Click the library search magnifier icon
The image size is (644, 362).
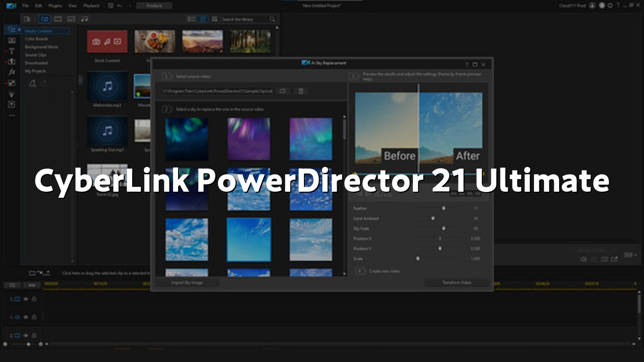tap(272, 19)
